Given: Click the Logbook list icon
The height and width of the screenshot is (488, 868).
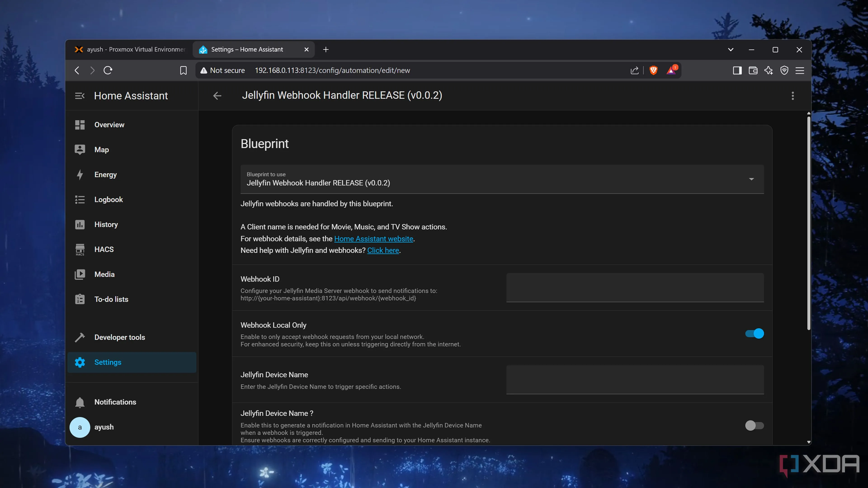Looking at the screenshot, I should pyautogui.click(x=80, y=199).
